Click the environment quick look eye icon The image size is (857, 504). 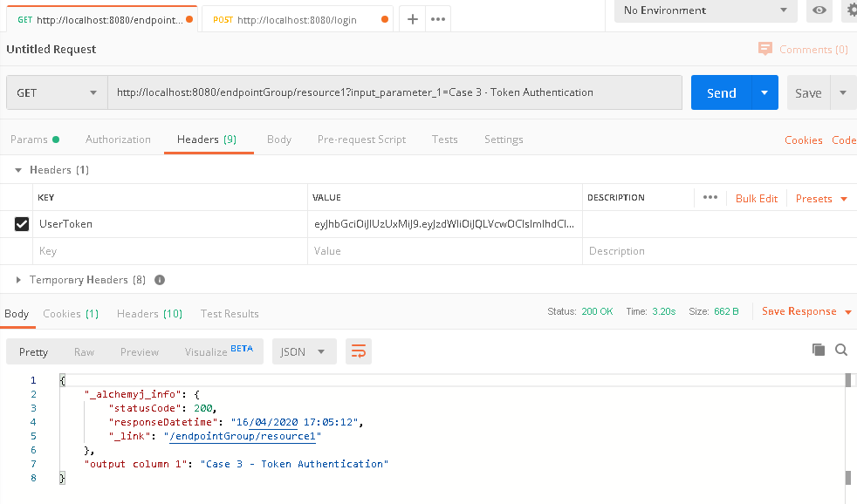(819, 10)
